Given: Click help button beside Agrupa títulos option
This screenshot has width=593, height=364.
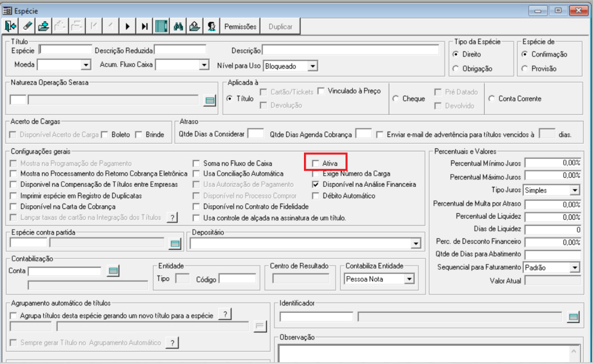Looking at the screenshot, I should (x=226, y=315).
